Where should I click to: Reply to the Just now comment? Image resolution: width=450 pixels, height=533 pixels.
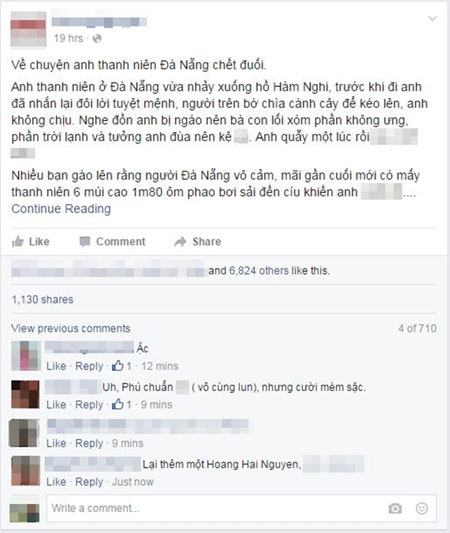pyautogui.click(x=89, y=482)
